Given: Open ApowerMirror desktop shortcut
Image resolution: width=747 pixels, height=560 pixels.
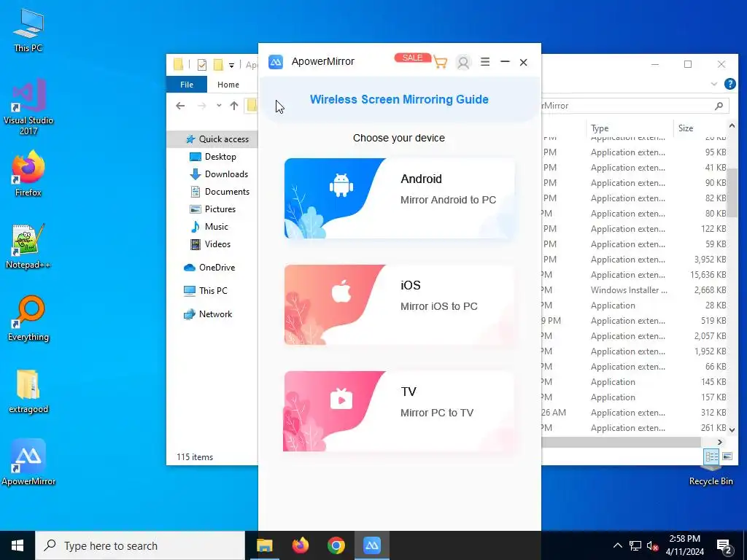Looking at the screenshot, I should [28, 462].
